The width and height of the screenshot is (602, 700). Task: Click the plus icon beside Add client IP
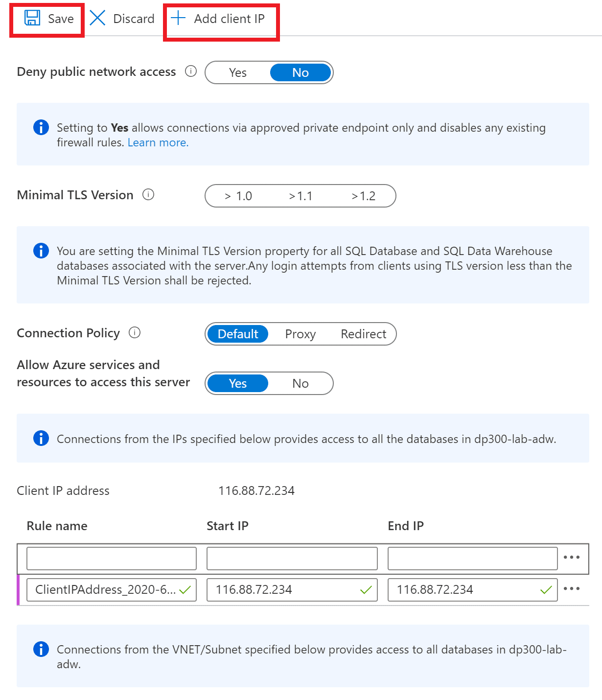[177, 19]
